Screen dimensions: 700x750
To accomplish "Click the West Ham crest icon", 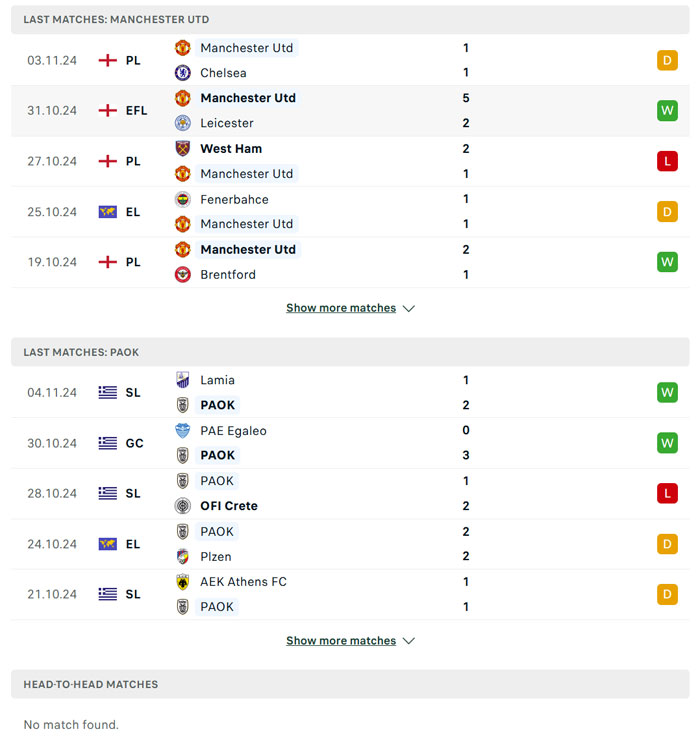I will click(182, 148).
